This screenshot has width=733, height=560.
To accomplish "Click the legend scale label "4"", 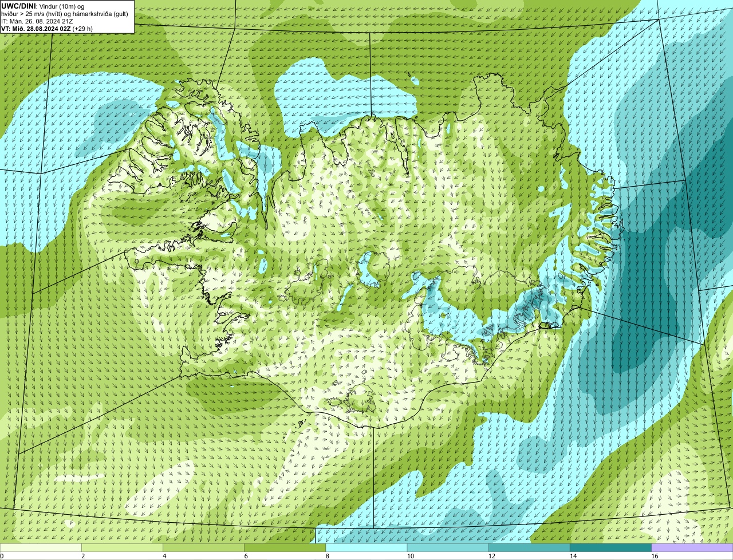I will coord(164,556).
